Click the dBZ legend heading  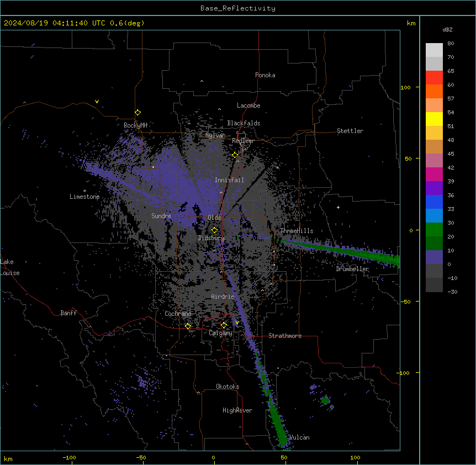pos(447,30)
